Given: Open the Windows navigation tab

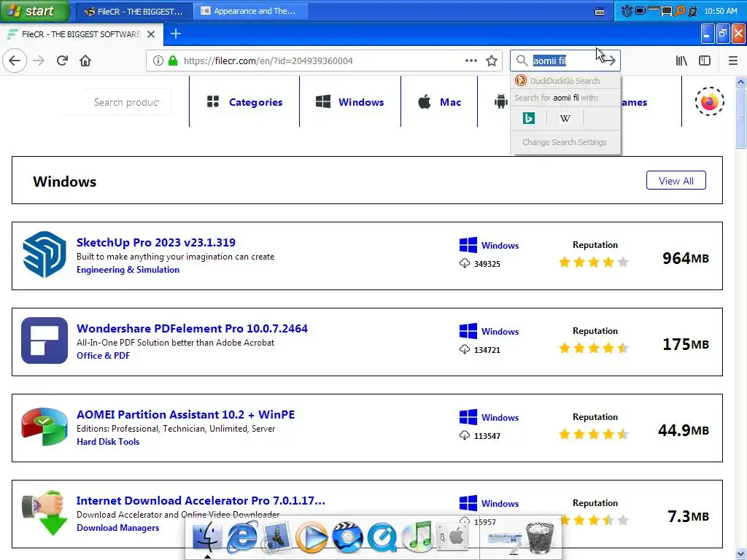Looking at the screenshot, I should pos(349,102).
